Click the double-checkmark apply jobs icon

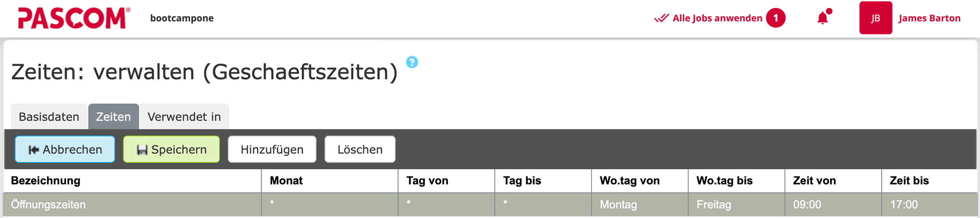[x=661, y=18]
